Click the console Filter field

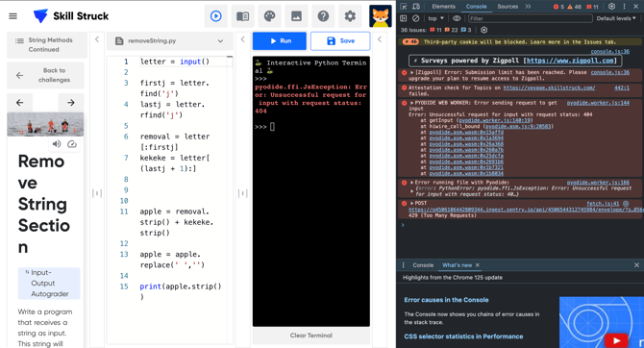click(x=531, y=18)
